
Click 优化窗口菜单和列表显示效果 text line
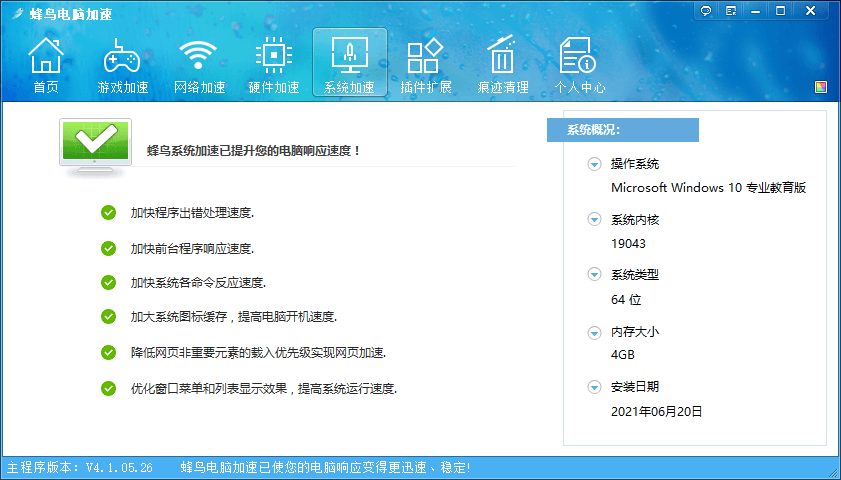(263, 388)
